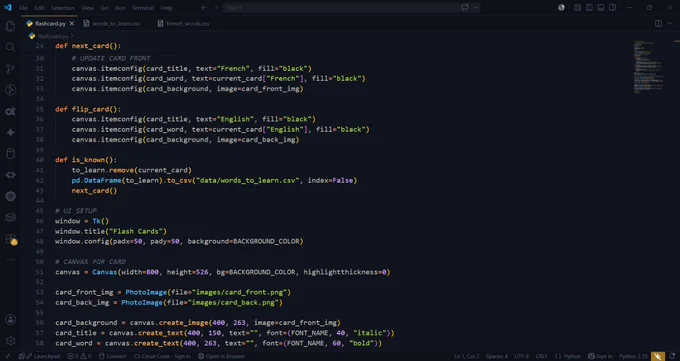Open the Manage gear icon
The image size is (680, 361).
pyautogui.click(x=10, y=341)
